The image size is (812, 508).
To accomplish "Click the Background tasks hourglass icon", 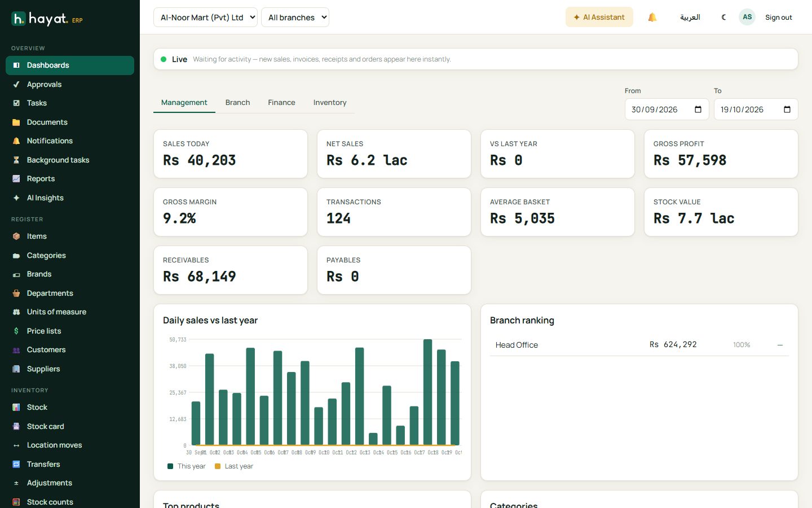I will click(x=16, y=160).
